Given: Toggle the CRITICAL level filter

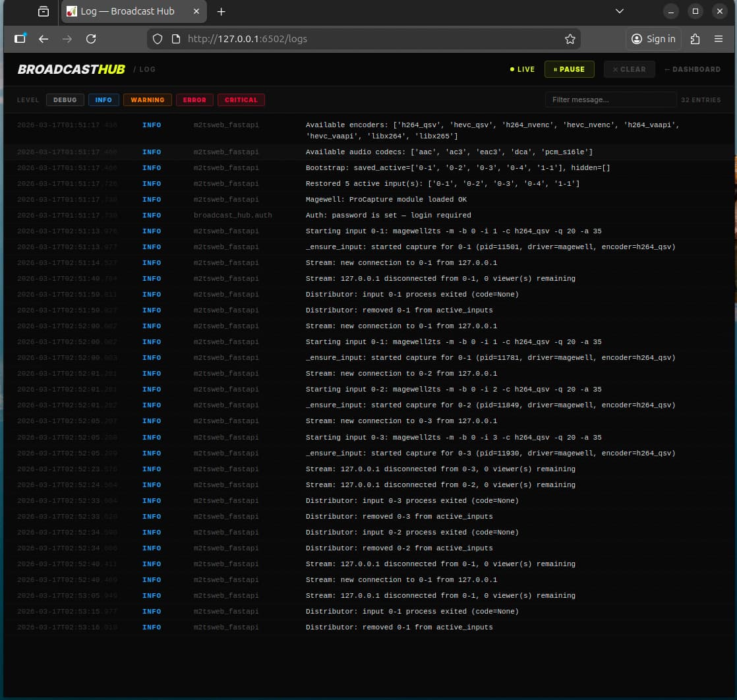Looking at the screenshot, I should tap(241, 100).
